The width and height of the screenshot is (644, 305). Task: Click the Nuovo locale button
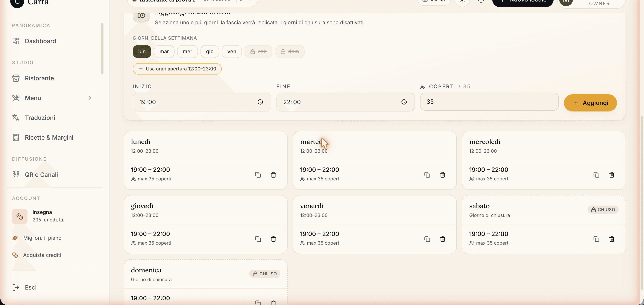tap(523, 2)
